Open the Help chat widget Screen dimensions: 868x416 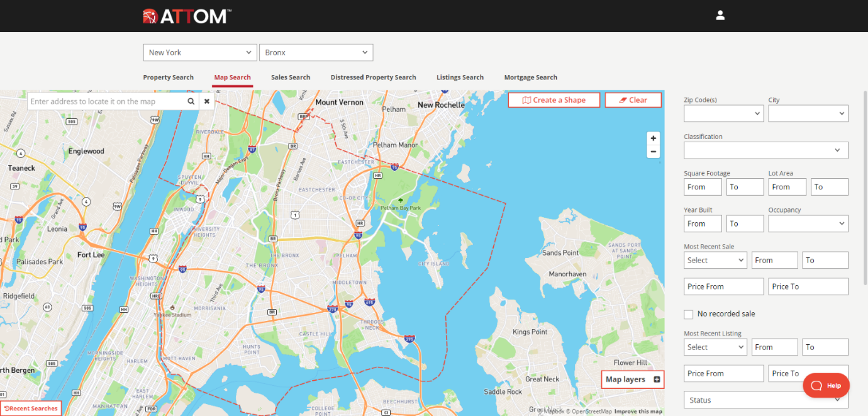(825, 385)
